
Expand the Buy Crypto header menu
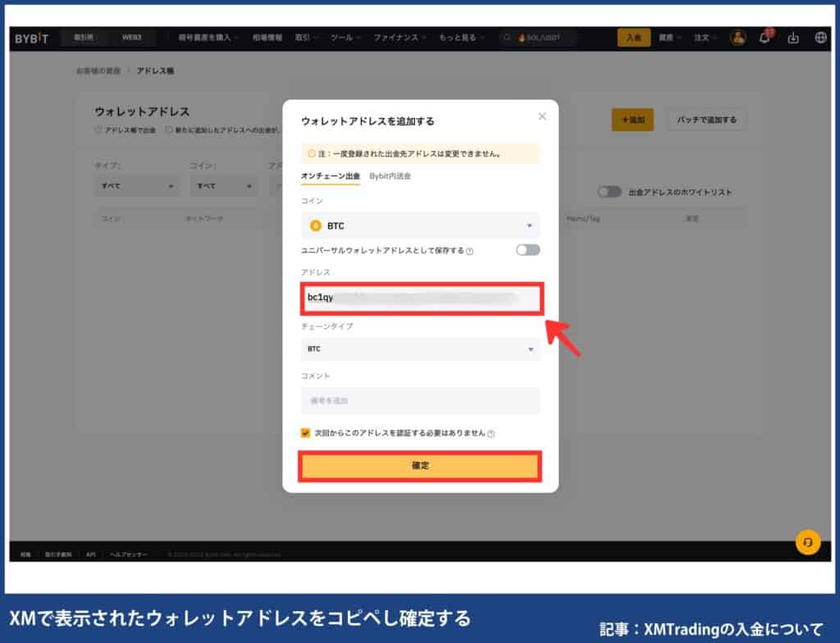(208, 38)
